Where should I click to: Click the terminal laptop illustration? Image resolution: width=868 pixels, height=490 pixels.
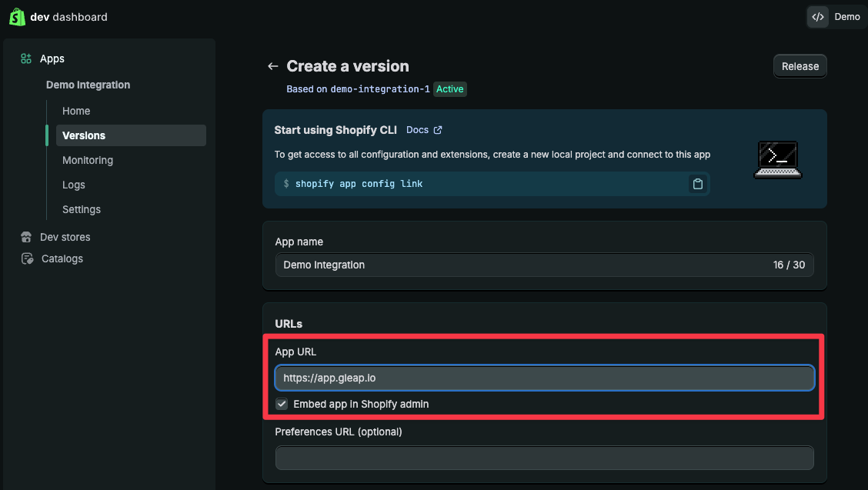(x=778, y=159)
